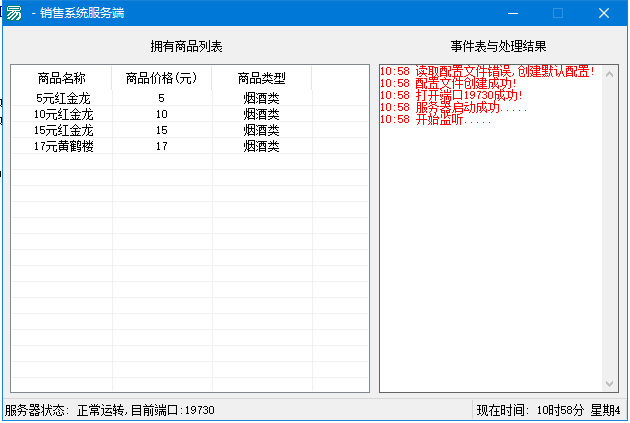Click price cell showing 17
Viewport: 630px width, 423px height.
click(x=161, y=147)
